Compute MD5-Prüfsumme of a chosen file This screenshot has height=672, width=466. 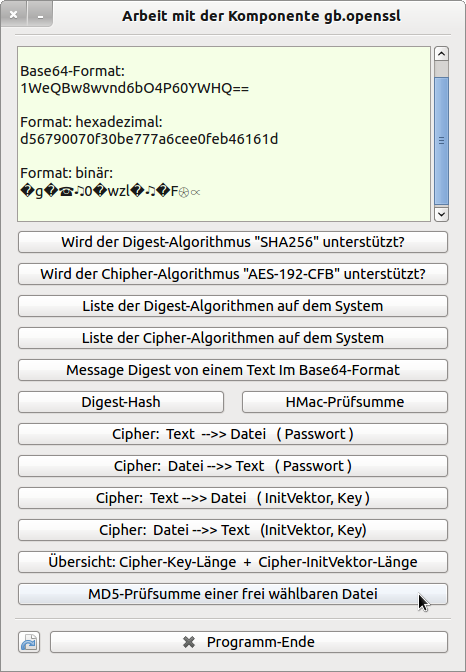coord(233,594)
